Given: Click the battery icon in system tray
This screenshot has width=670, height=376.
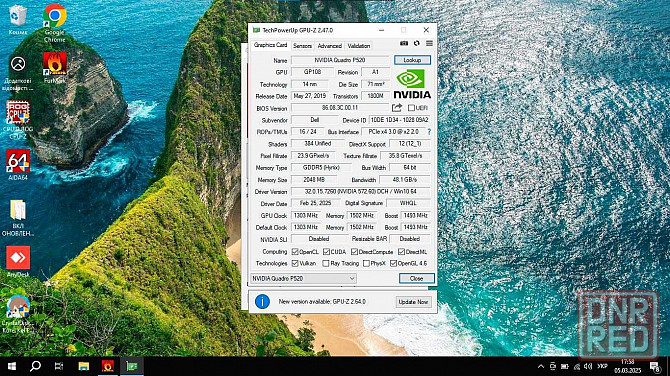Looking at the screenshot, I should point(564,366).
